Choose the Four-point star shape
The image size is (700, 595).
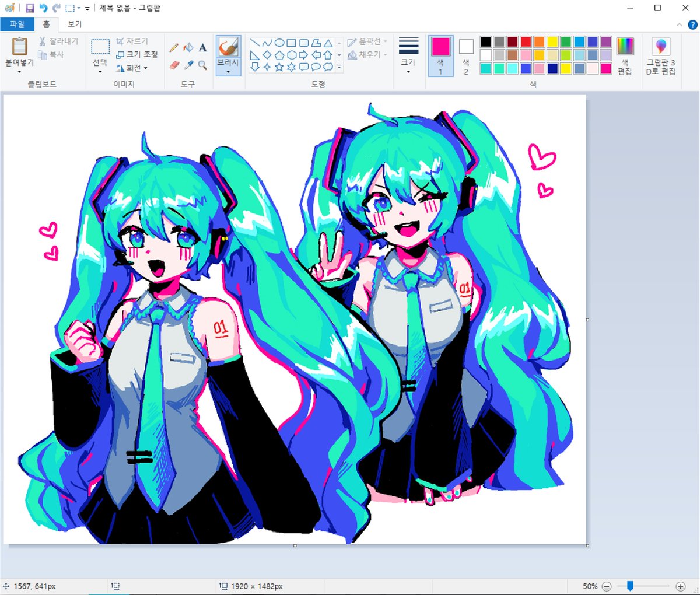[x=267, y=67]
